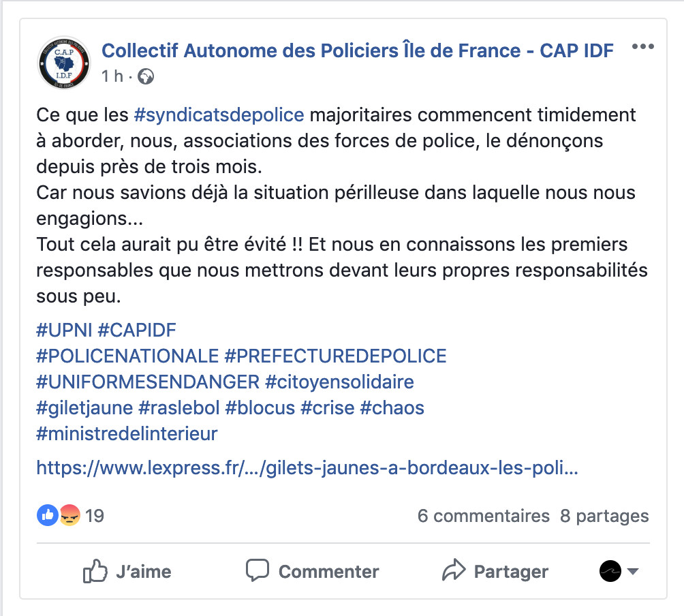Expand the dropdown arrow beside the avatar
The image size is (684, 616).
click(633, 571)
